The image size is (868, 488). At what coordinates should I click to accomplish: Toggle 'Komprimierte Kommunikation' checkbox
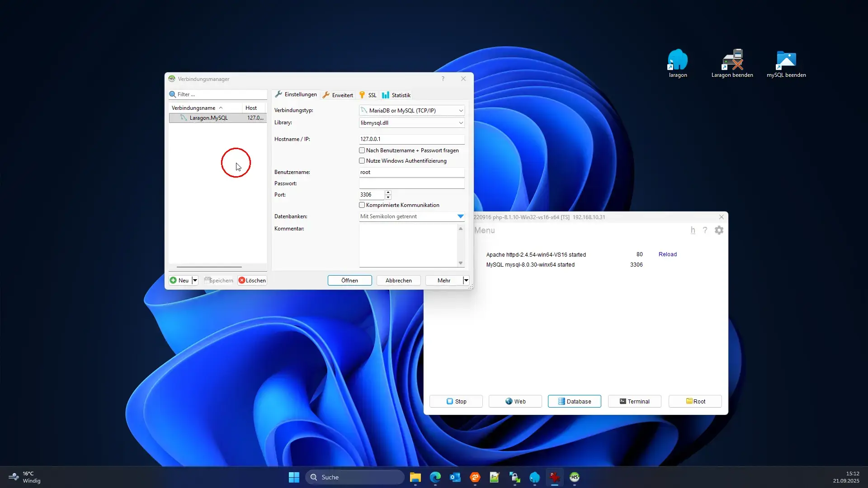[x=362, y=205]
